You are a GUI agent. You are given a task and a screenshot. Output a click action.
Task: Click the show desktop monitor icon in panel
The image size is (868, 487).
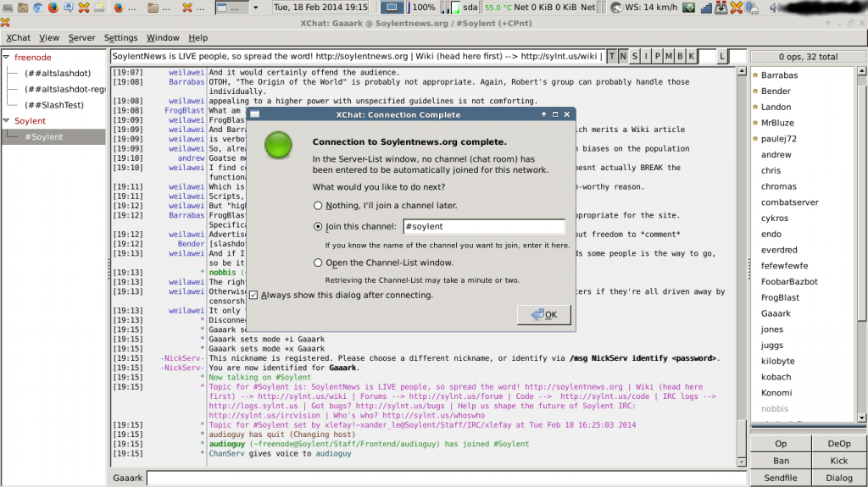(392, 8)
